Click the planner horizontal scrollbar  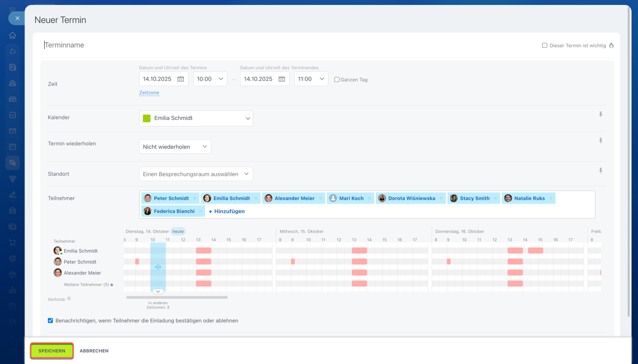(177, 297)
